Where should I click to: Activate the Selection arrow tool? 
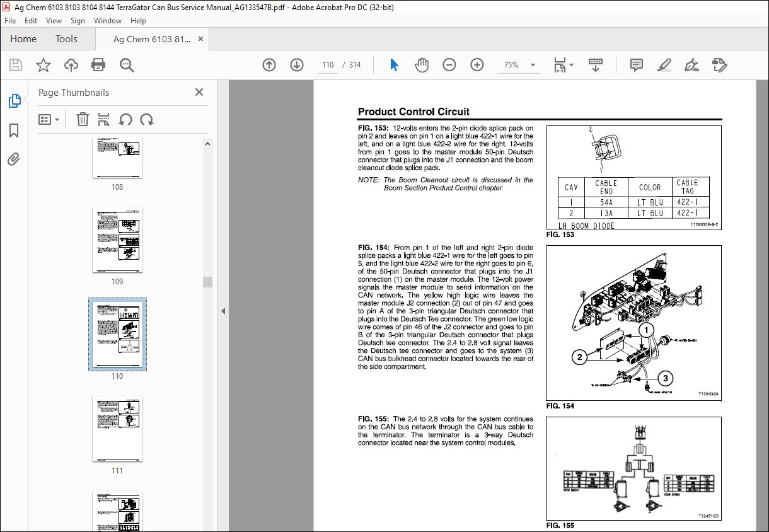point(395,65)
